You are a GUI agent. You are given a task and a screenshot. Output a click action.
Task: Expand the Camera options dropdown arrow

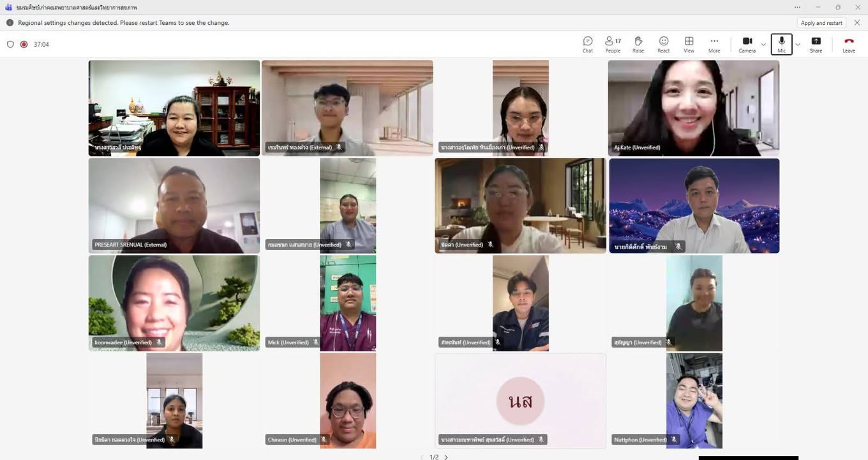pos(763,44)
